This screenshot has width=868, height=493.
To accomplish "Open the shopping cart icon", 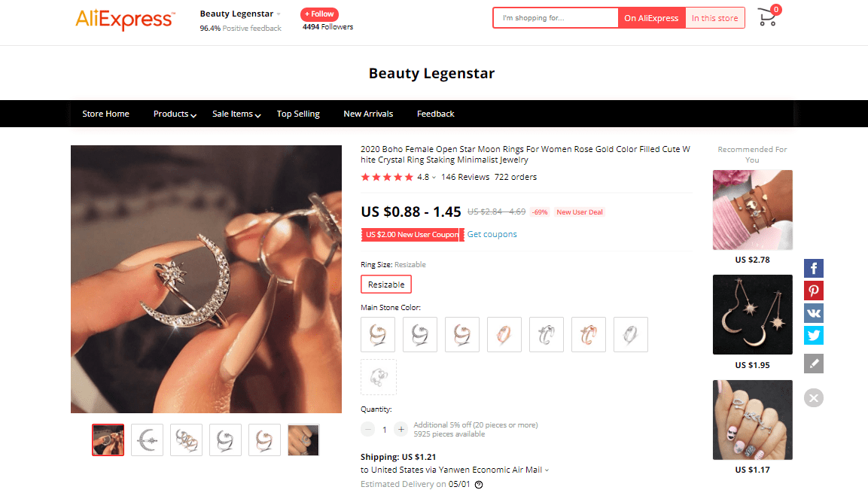I will (768, 17).
